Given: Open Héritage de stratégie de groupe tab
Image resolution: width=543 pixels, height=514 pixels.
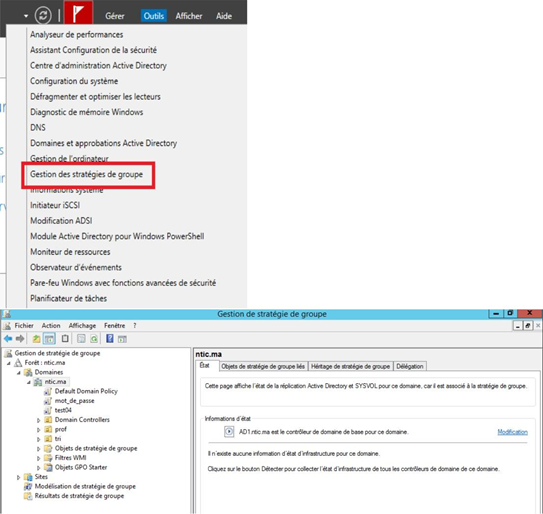Looking at the screenshot, I should pyautogui.click(x=350, y=366).
